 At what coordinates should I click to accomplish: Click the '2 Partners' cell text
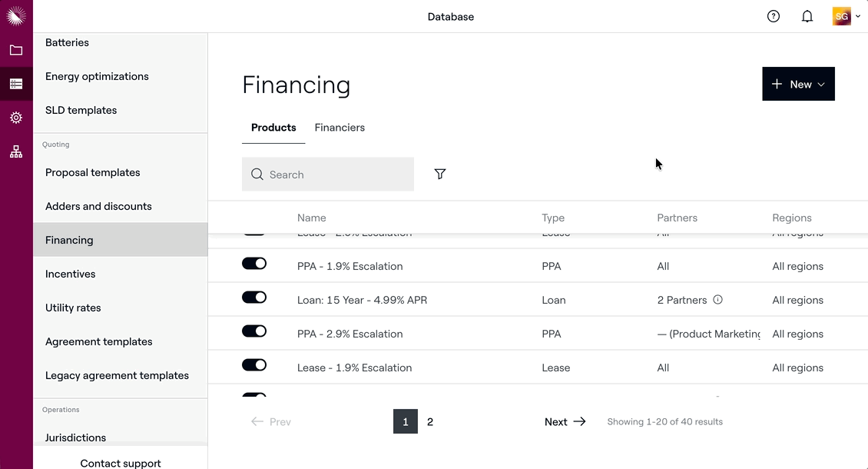[x=682, y=300]
